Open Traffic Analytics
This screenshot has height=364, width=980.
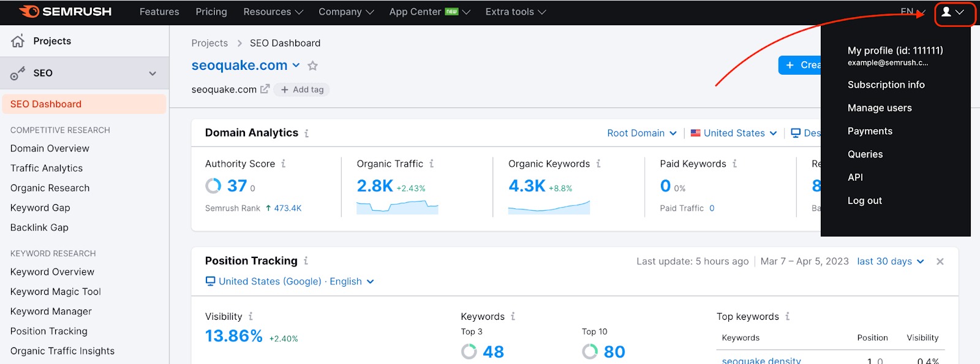(47, 168)
